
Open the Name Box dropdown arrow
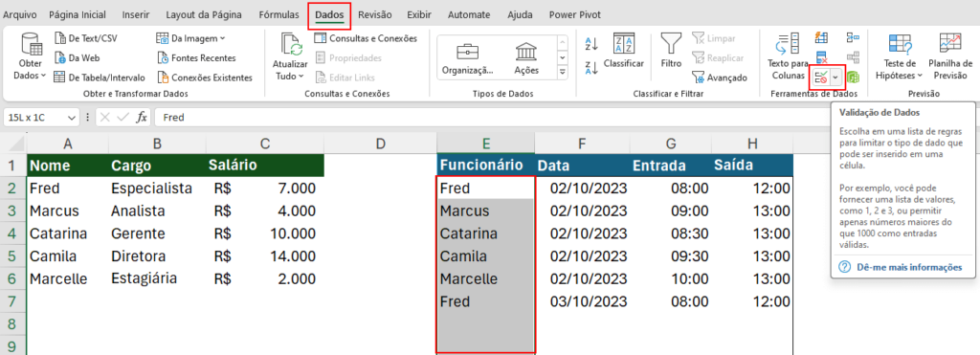coord(72,117)
